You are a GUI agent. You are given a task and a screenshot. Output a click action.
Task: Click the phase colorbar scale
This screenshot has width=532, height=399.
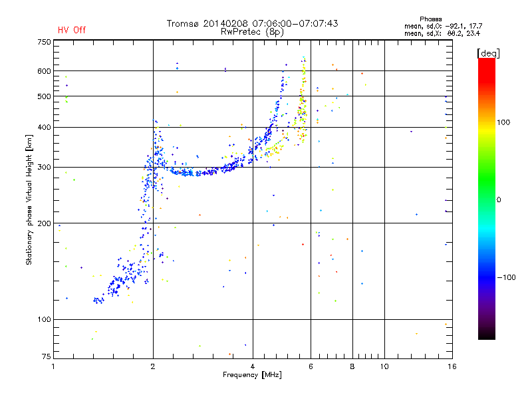click(x=487, y=199)
